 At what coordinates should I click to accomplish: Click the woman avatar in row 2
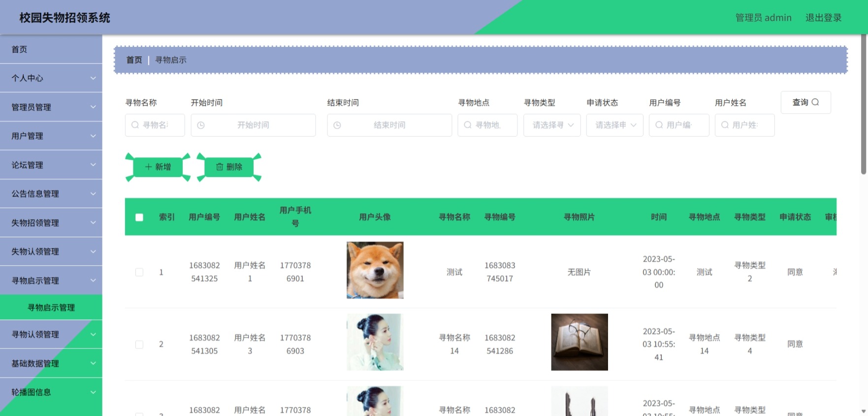point(375,342)
